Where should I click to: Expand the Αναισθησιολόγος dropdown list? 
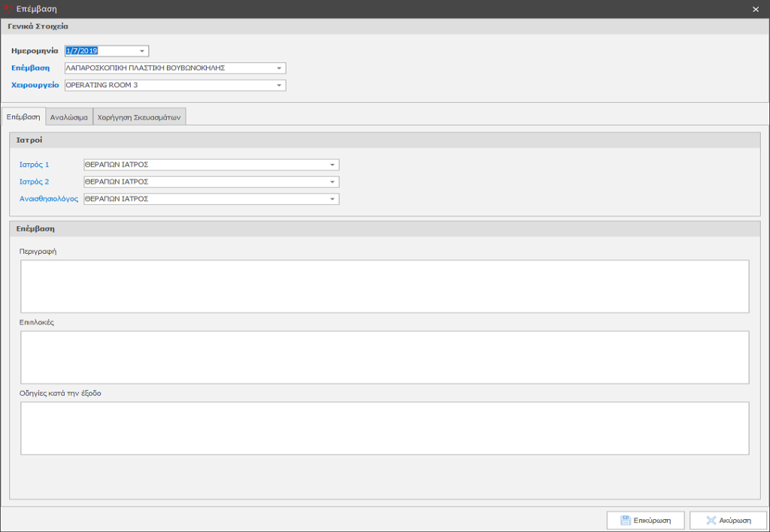332,199
